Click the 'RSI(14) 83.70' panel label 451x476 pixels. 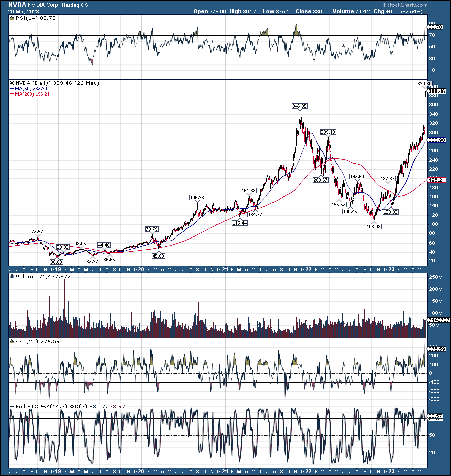pyautogui.click(x=36, y=18)
